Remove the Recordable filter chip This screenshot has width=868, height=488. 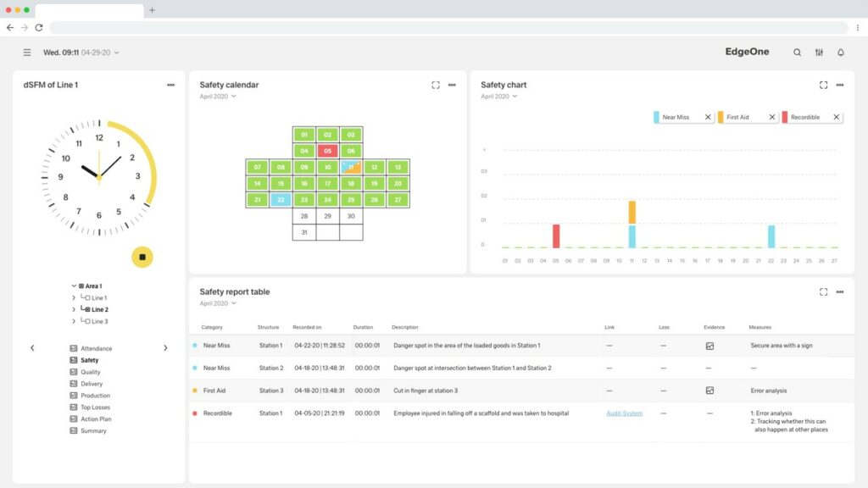pyautogui.click(x=837, y=117)
